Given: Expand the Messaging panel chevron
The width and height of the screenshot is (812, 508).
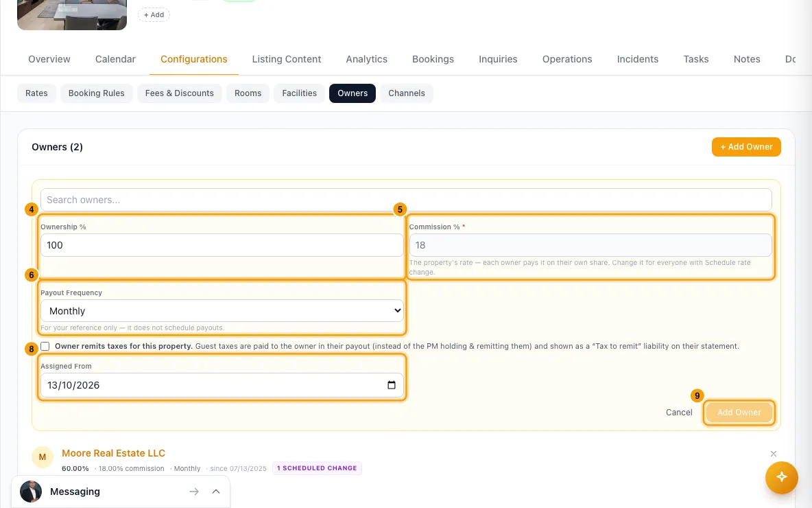Looking at the screenshot, I should tap(216, 492).
